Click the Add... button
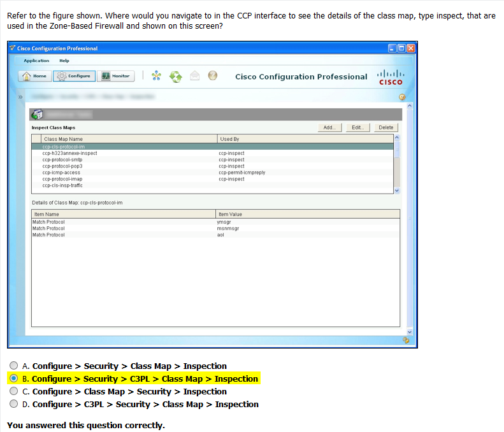The image size is (504, 432). pyautogui.click(x=329, y=127)
